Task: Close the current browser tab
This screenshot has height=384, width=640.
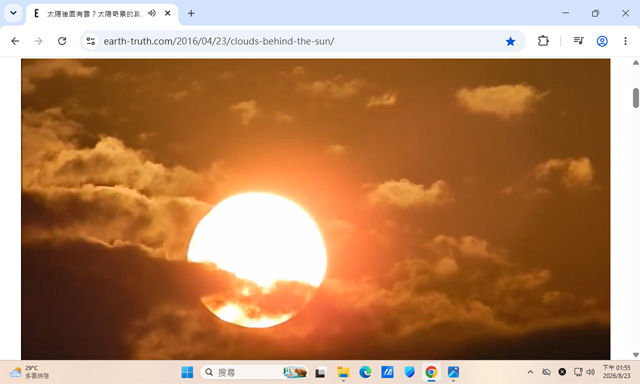Action: [167, 13]
